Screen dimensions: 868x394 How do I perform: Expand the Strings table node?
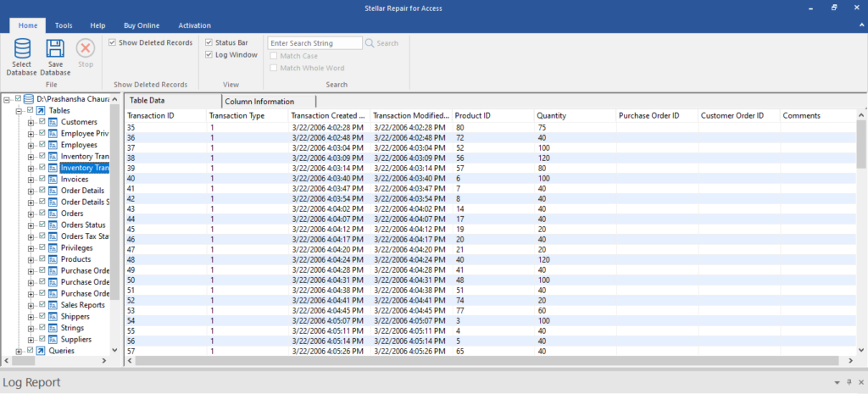pos(31,329)
